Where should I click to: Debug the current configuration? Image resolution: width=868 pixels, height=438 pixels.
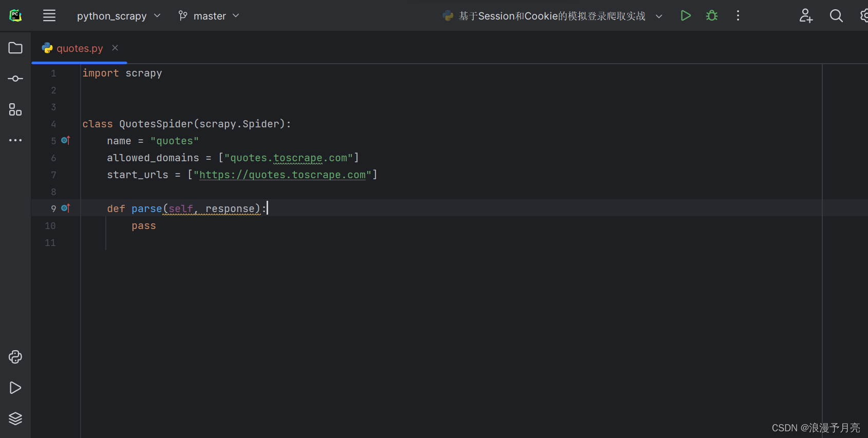tap(712, 16)
